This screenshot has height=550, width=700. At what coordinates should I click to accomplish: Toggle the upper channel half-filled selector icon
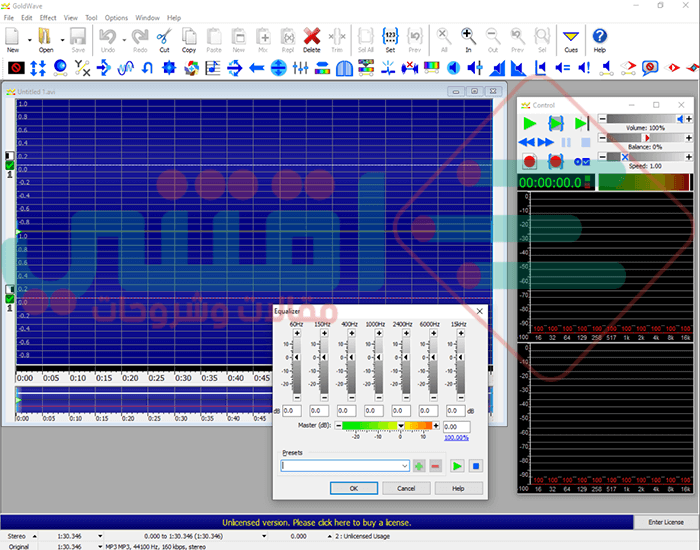9,156
